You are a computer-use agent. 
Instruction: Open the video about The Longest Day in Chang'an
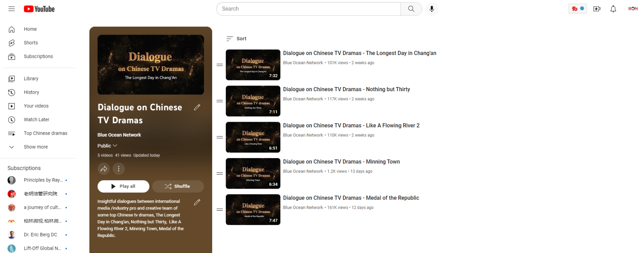pyautogui.click(x=360, y=53)
